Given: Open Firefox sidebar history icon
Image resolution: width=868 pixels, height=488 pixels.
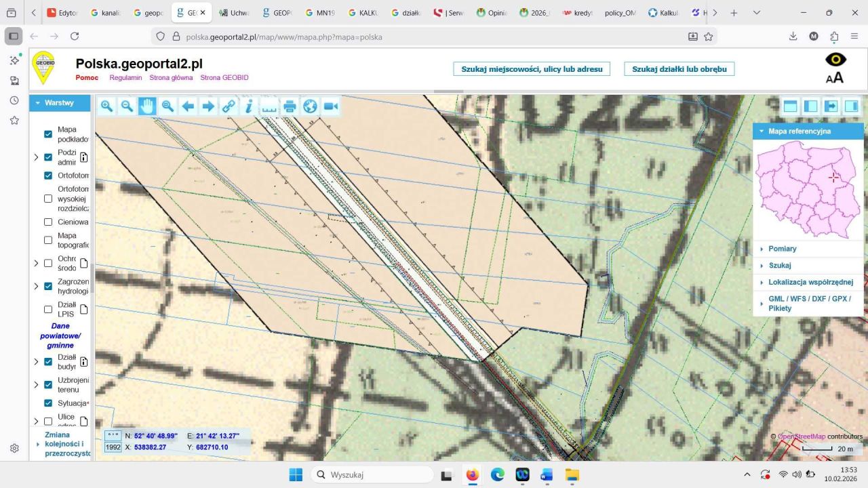Looking at the screenshot, I should pos(14,100).
